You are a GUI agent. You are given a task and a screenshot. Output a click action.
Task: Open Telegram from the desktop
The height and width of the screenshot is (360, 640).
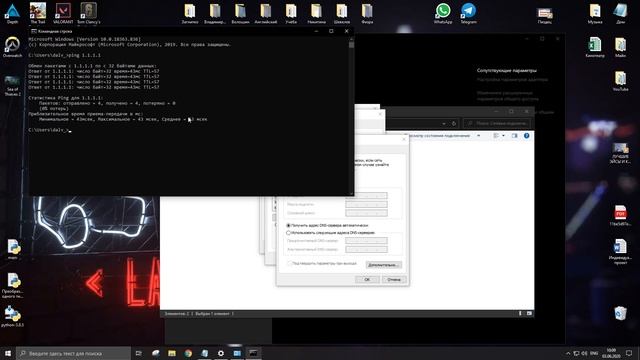(x=468, y=13)
